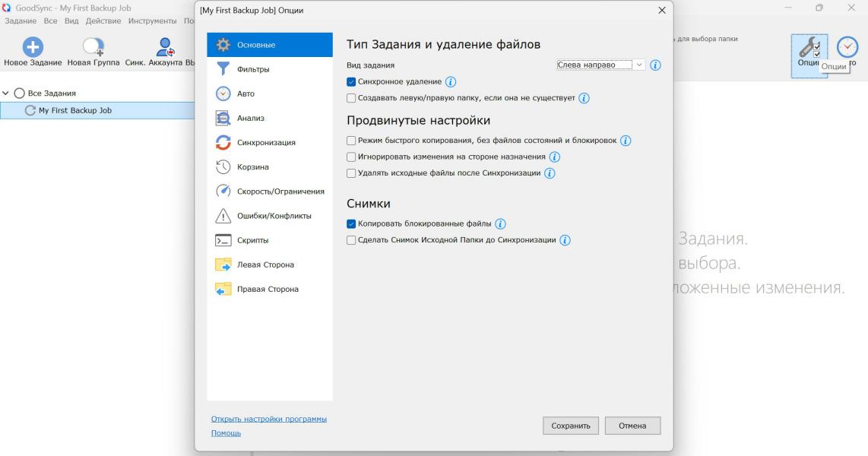The height and width of the screenshot is (456, 868).
Task: Open the Filters funnel section
Action: pyautogui.click(x=223, y=69)
